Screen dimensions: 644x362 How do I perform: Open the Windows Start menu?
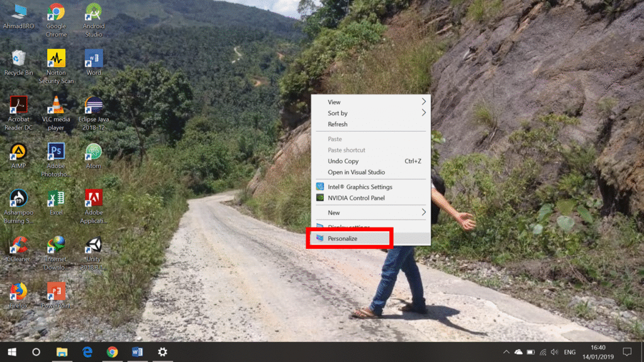pos(11,352)
